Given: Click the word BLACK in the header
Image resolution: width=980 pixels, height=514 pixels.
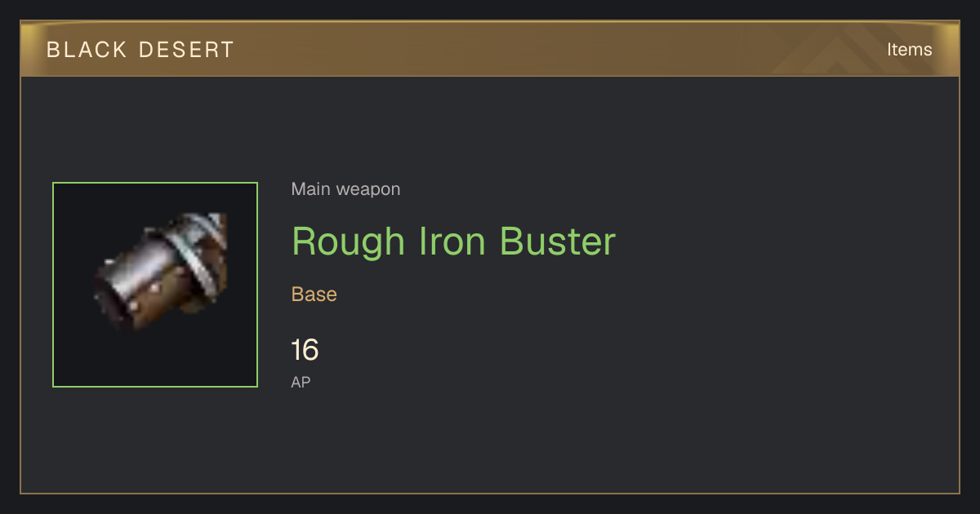Looking at the screenshot, I should (x=86, y=50).
